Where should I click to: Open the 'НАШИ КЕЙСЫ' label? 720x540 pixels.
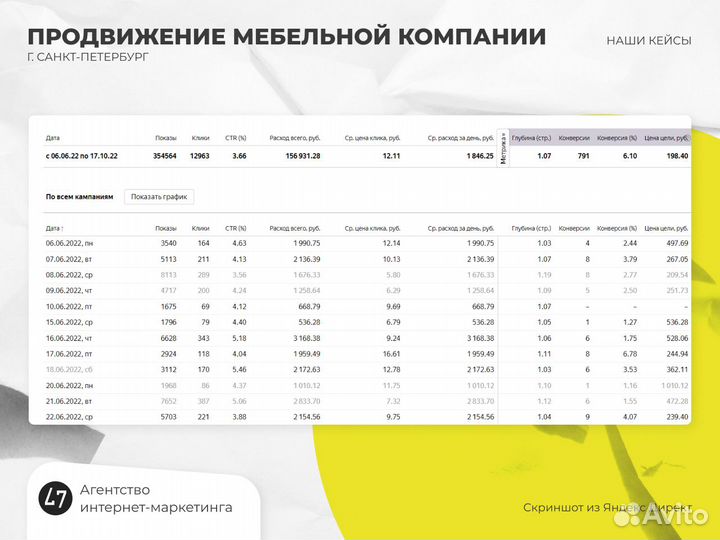point(649,41)
